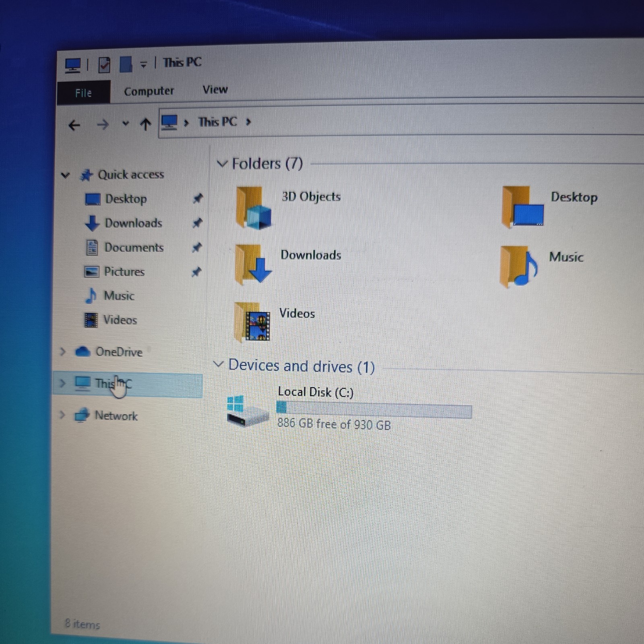
Task: Click the pin icon next to Desktop
Action: click(197, 199)
